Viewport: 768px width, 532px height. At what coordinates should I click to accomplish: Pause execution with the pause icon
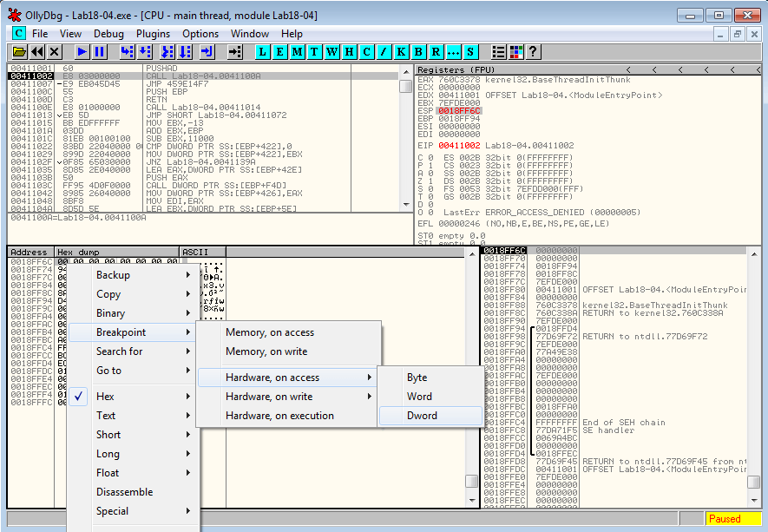pyautogui.click(x=99, y=52)
